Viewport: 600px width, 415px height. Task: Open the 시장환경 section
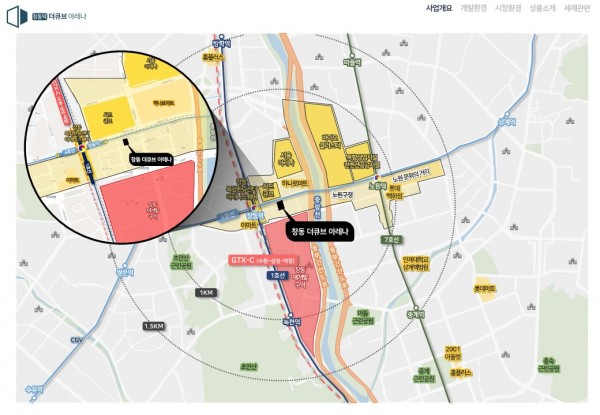pyautogui.click(x=509, y=8)
